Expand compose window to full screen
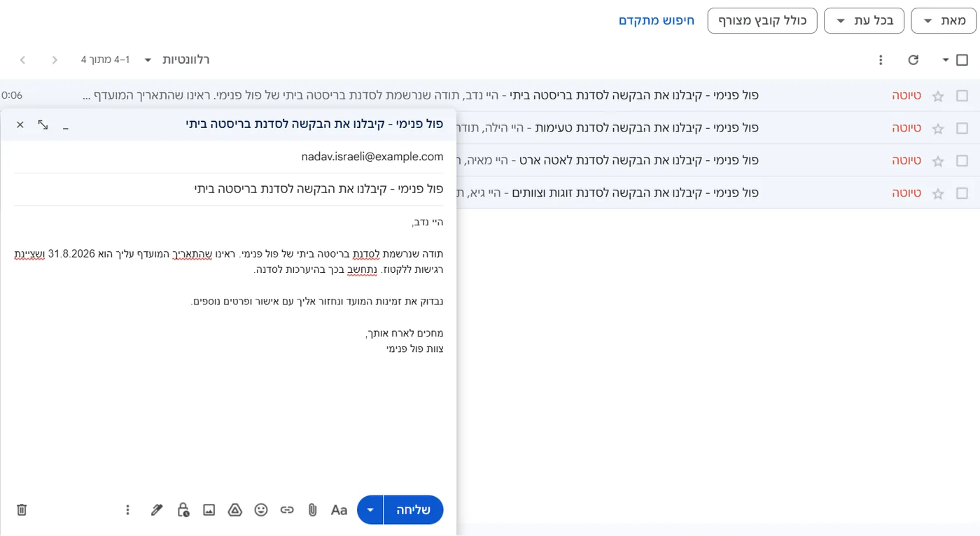Screen dimensions: 980x536 43,125
